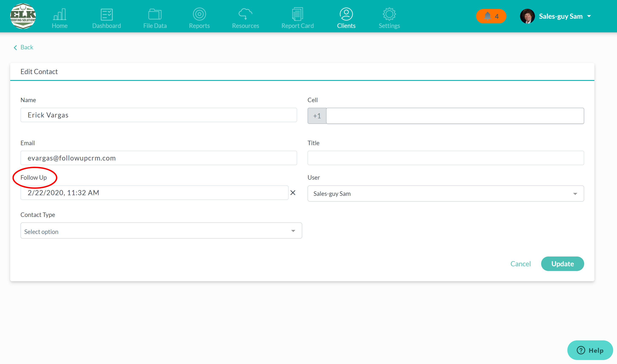This screenshot has height=364, width=617.
Task: Click the help question mark icon
Action: 581,350
